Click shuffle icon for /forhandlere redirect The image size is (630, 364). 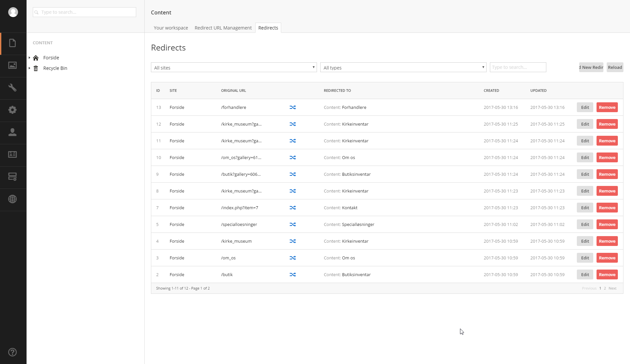(x=293, y=107)
